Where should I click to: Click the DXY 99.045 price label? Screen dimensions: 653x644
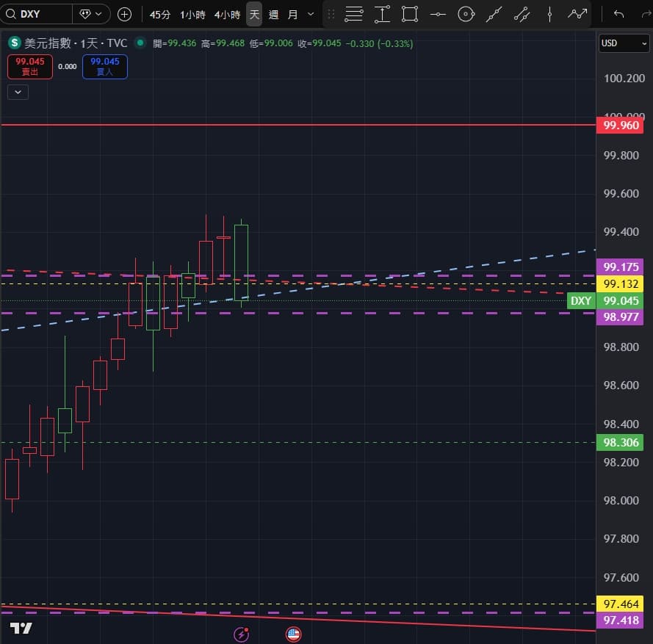tap(605, 300)
